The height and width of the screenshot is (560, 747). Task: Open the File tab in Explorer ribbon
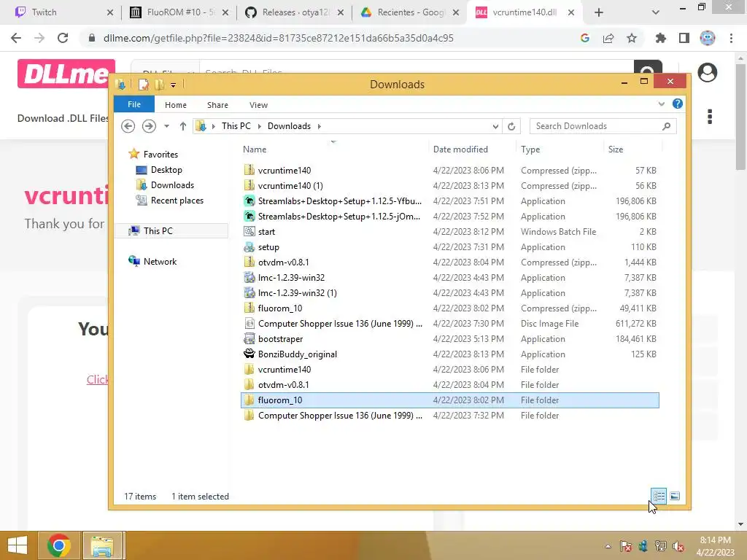(134, 104)
